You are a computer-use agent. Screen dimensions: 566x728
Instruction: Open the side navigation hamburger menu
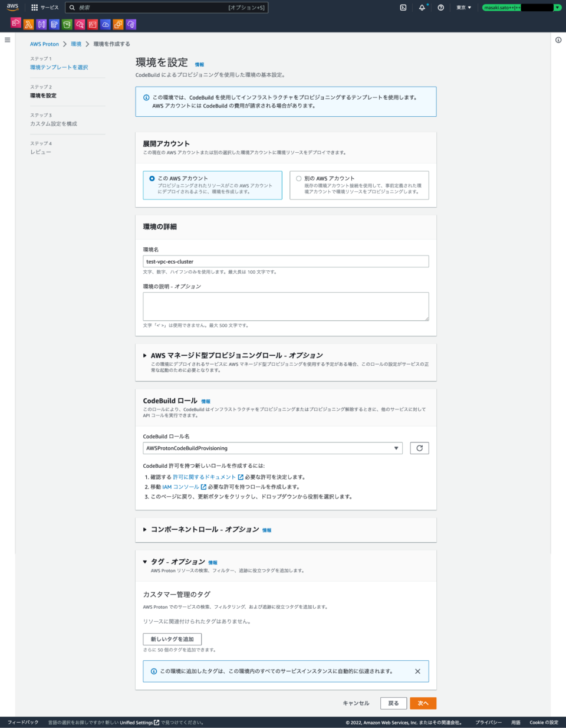pyautogui.click(x=7, y=40)
